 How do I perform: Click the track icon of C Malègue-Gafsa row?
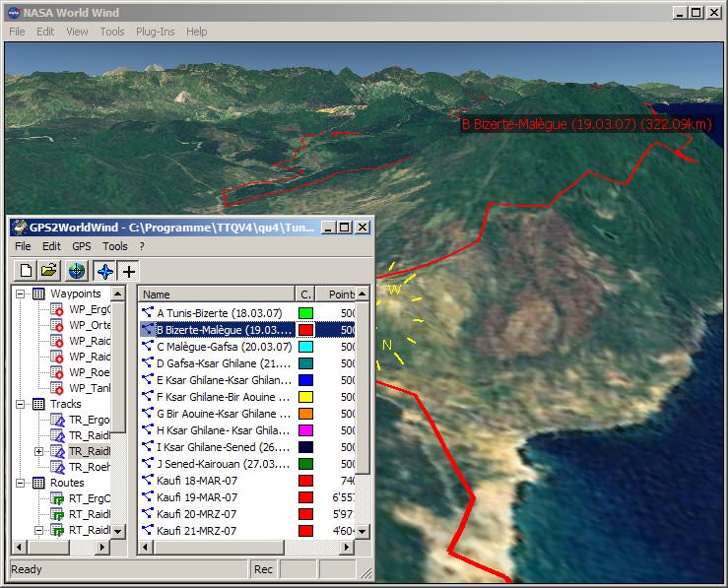pyautogui.click(x=148, y=346)
